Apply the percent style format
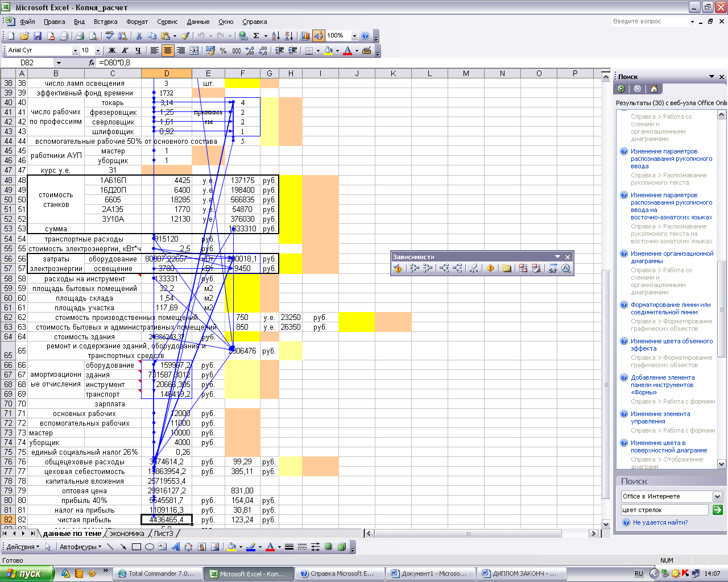Viewport: 728px width, 582px height. pos(224,51)
